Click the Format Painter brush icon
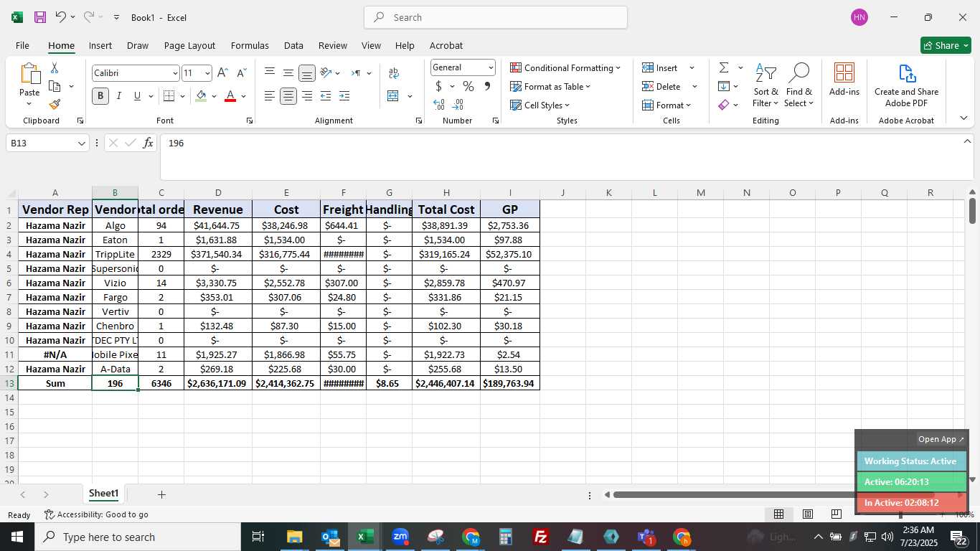Viewport: 980px width, 551px height. 55,104
